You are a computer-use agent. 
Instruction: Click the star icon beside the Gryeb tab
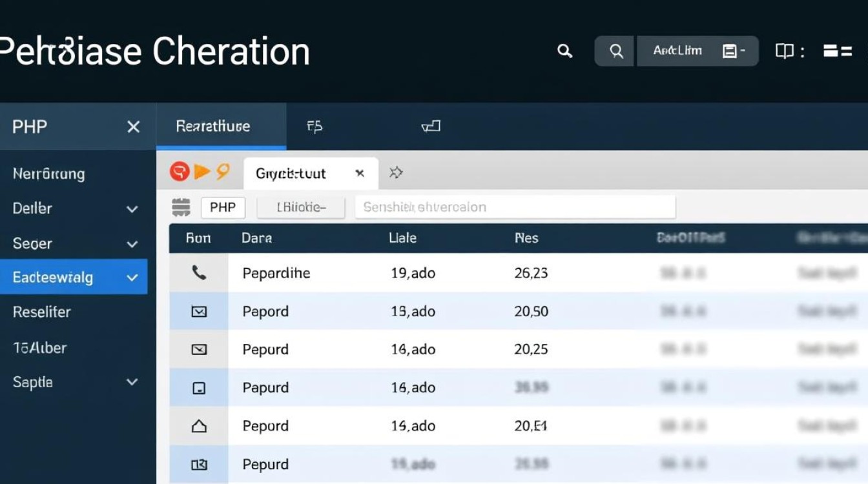point(396,172)
